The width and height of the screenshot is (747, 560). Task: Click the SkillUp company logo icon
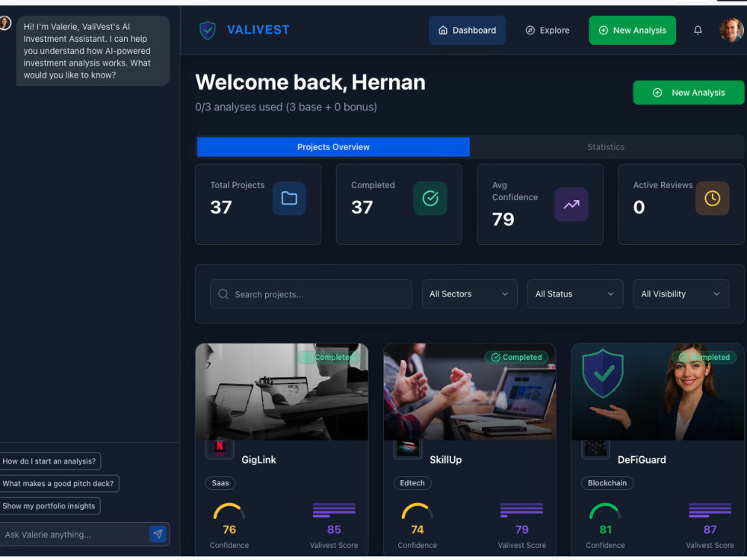pos(408,448)
